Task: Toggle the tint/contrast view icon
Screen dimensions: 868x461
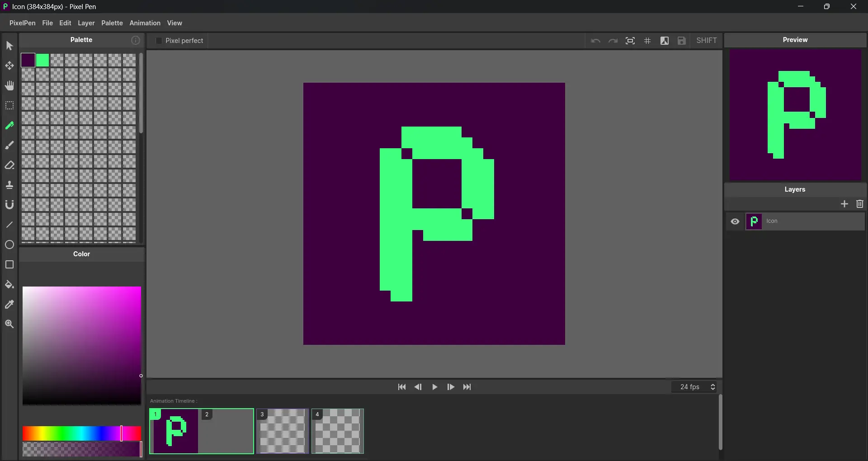Action: coord(665,41)
